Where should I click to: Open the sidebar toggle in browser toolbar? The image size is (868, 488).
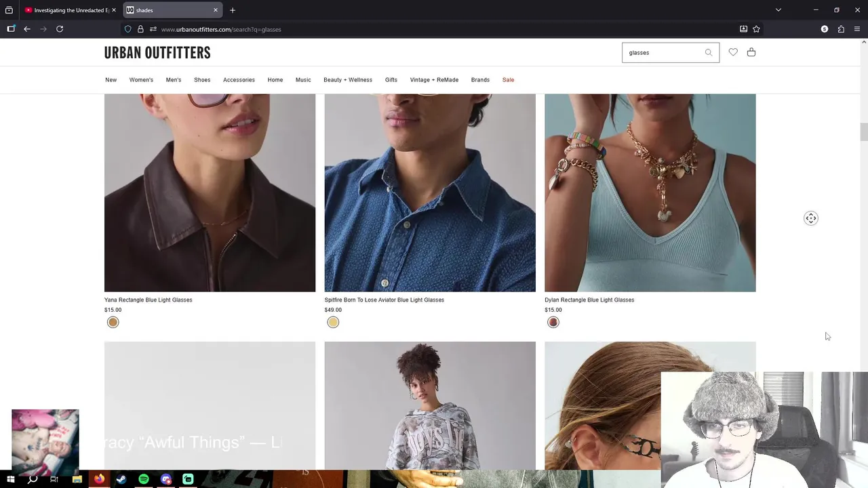(11, 29)
